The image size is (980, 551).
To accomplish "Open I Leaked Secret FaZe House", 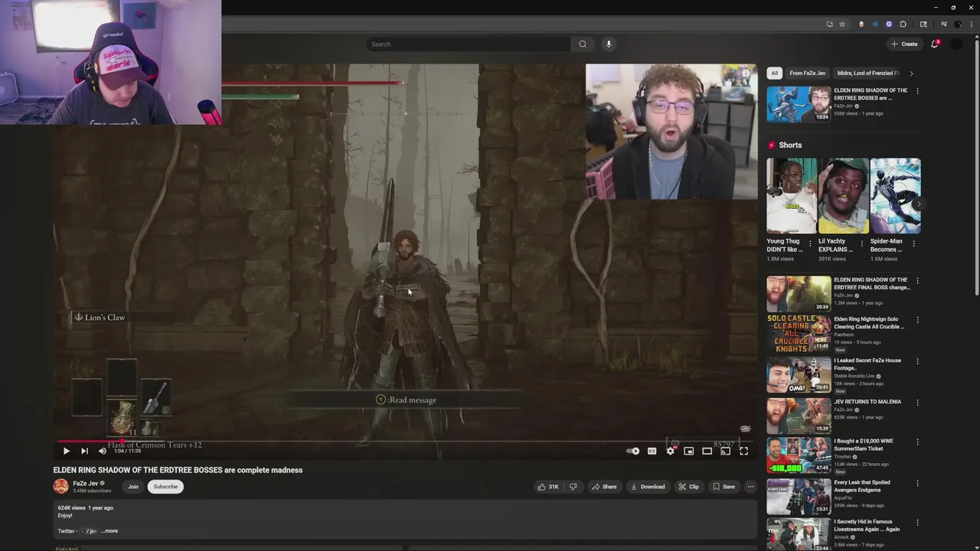I will [x=799, y=374].
